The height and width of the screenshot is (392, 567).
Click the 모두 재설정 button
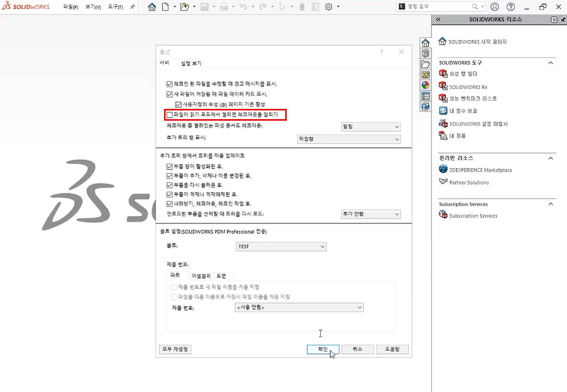point(175,349)
